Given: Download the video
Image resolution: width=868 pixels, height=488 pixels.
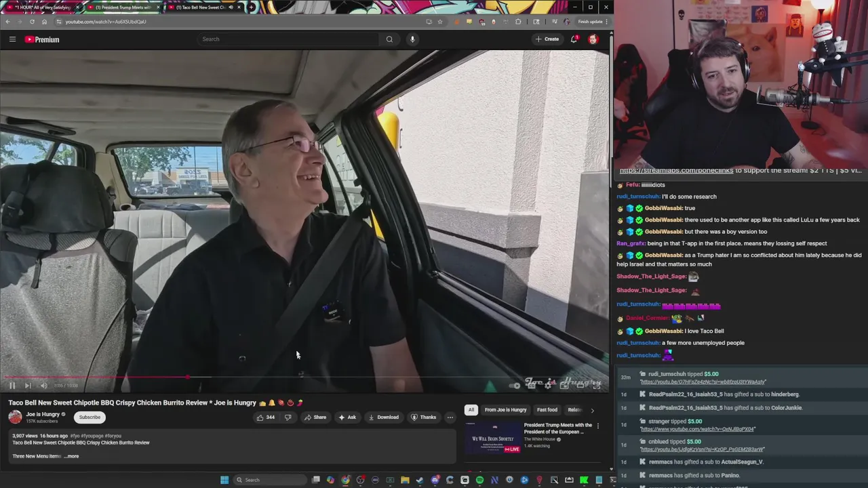Looking at the screenshot, I should click(x=384, y=418).
